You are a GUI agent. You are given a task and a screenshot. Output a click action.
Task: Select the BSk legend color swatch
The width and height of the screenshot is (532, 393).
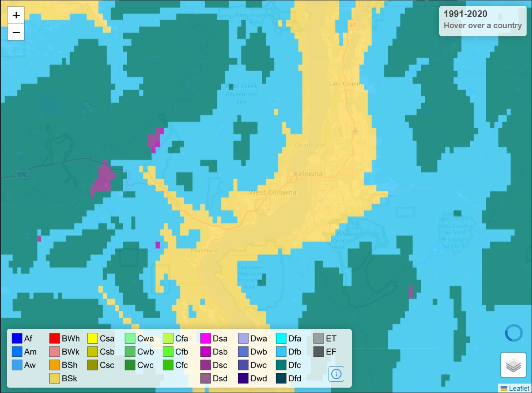point(55,379)
